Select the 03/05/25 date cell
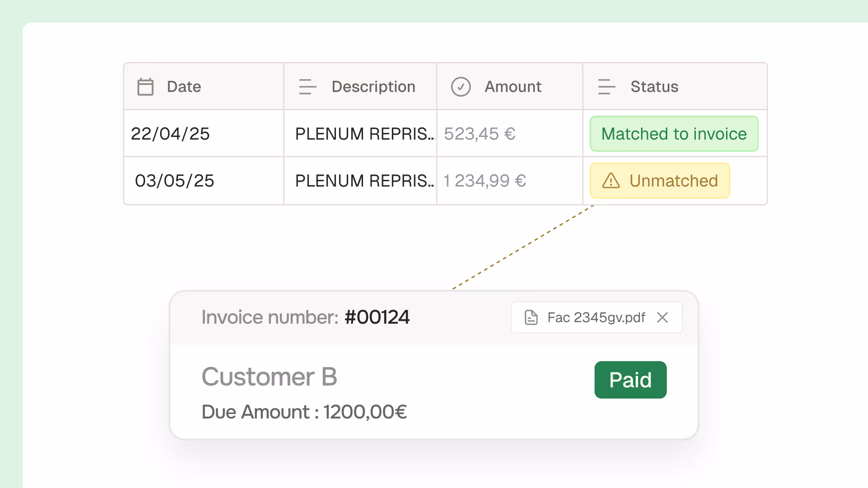This screenshot has height=488, width=868. (175, 181)
